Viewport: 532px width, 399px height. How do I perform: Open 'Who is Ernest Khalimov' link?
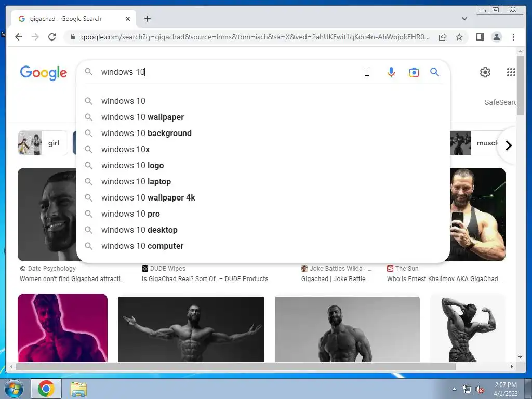click(445, 279)
